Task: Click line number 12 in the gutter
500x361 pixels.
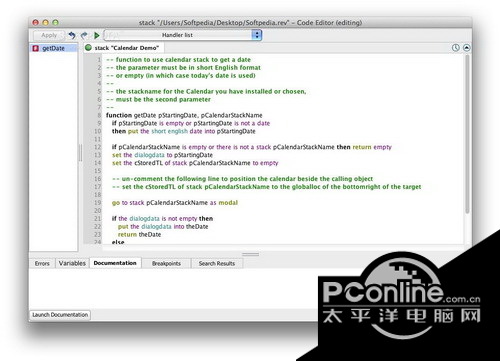Action: [97, 147]
